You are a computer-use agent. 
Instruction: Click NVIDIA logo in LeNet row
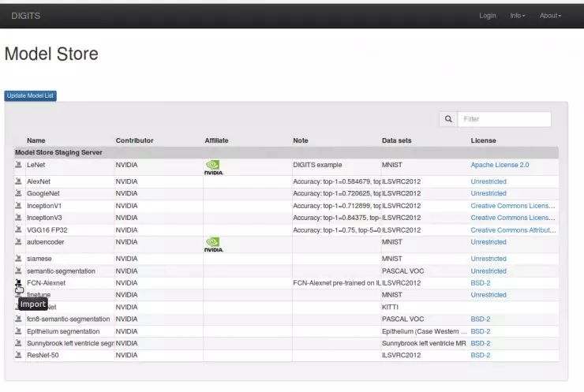tap(213, 167)
